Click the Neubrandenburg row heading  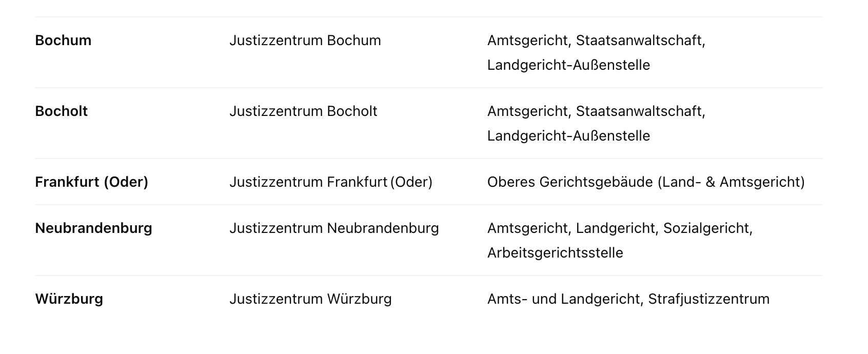pos(93,228)
